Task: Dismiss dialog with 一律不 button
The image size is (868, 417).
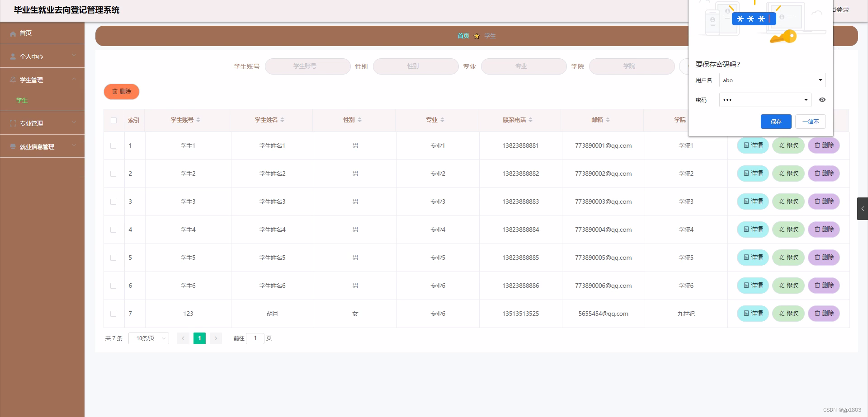Action: 810,122
